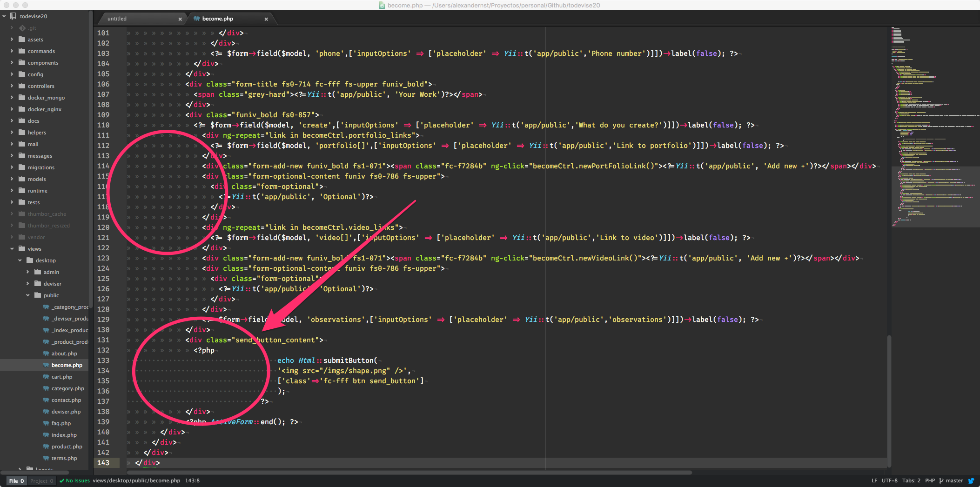Image resolution: width=980 pixels, height=487 pixels.
Task: Change line ending via LF selector
Action: (x=874, y=481)
